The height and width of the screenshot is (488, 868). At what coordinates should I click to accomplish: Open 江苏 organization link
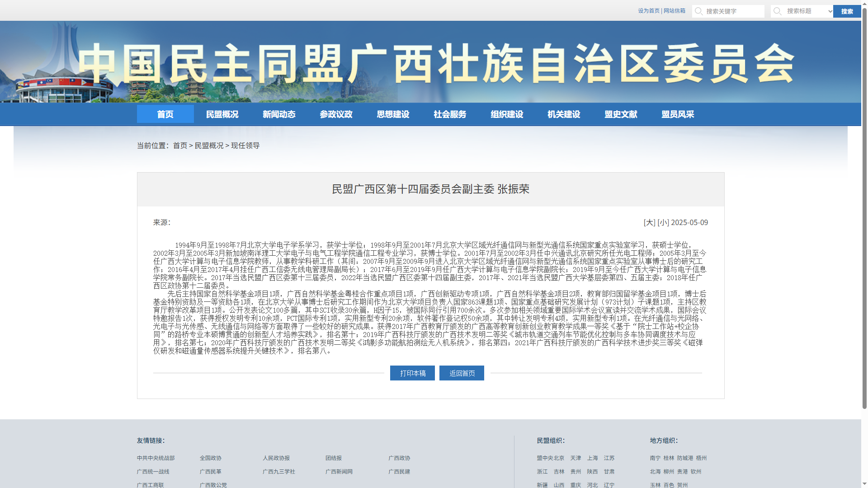[609, 458]
